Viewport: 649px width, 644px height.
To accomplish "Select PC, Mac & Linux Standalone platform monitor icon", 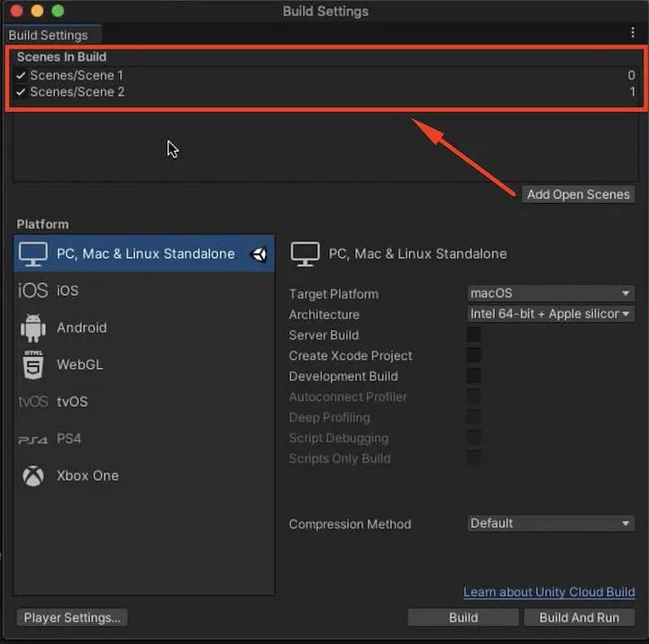I will click(33, 253).
